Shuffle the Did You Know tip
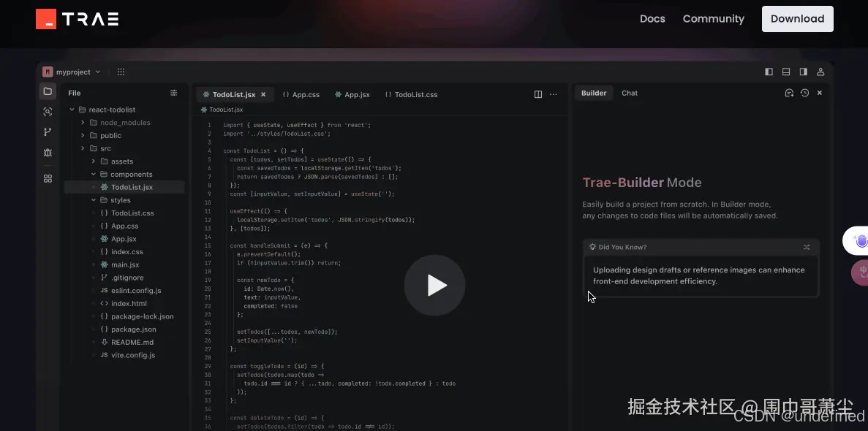 pyautogui.click(x=807, y=248)
